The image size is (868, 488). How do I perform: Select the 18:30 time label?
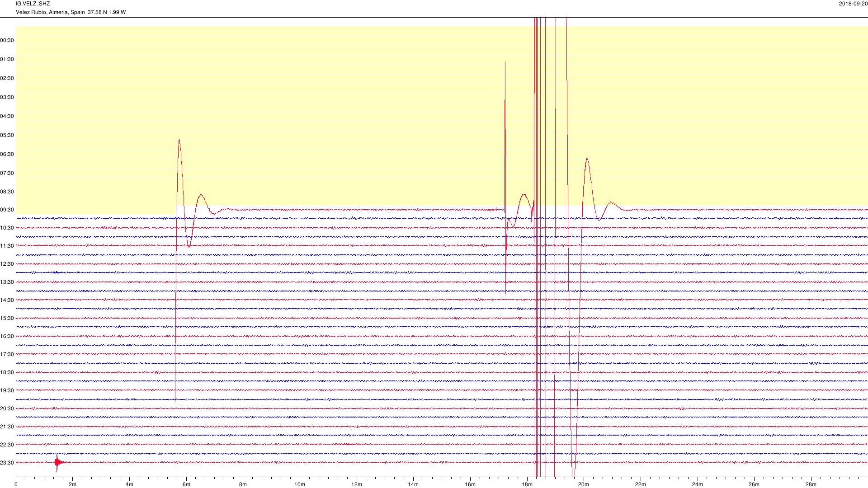coord(7,372)
